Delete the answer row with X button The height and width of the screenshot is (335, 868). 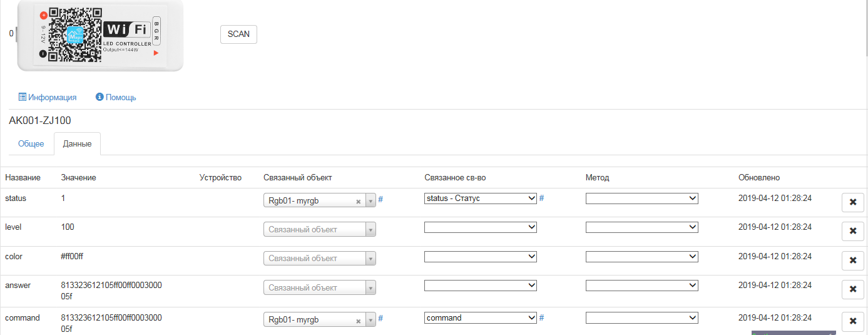coord(852,289)
